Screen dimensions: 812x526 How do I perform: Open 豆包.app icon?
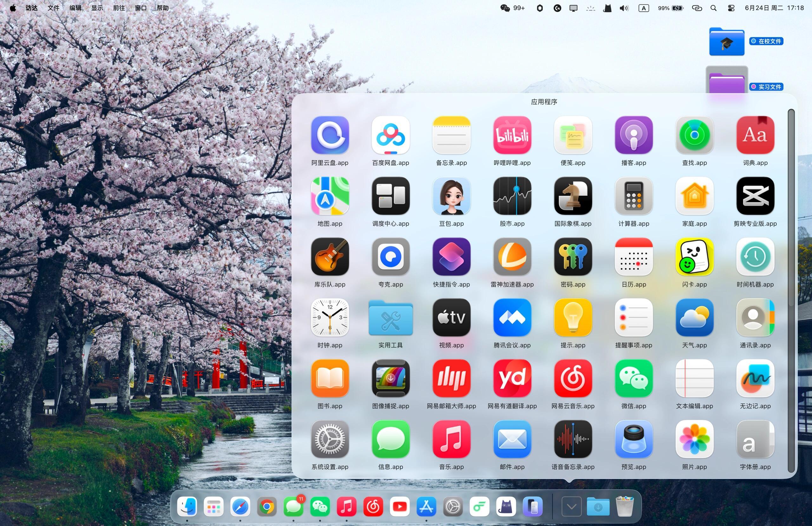click(x=451, y=196)
